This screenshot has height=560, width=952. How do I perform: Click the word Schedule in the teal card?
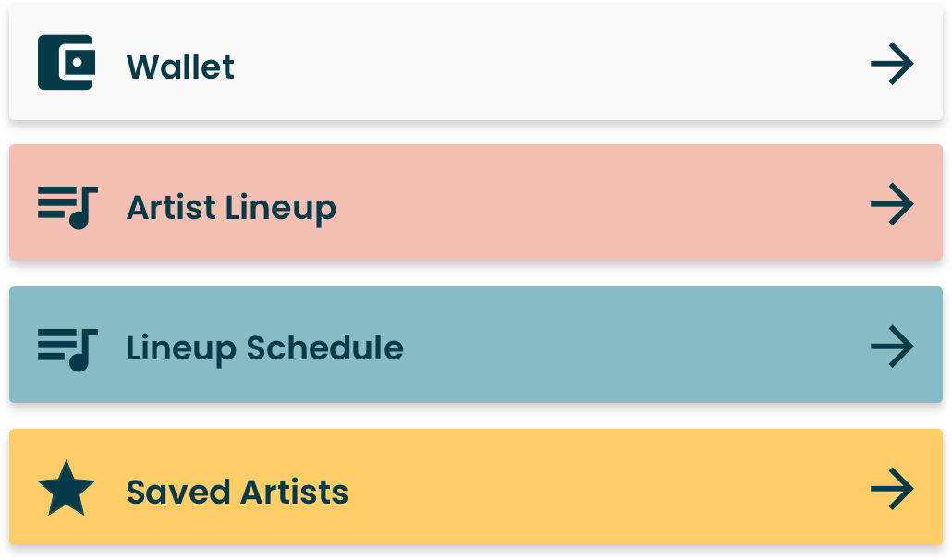click(x=324, y=347)
